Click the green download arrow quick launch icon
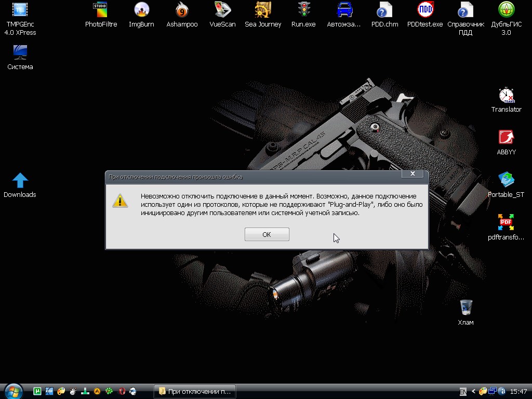Image resolution: width=532 pixels, height=399 pixels. point(85,391)
